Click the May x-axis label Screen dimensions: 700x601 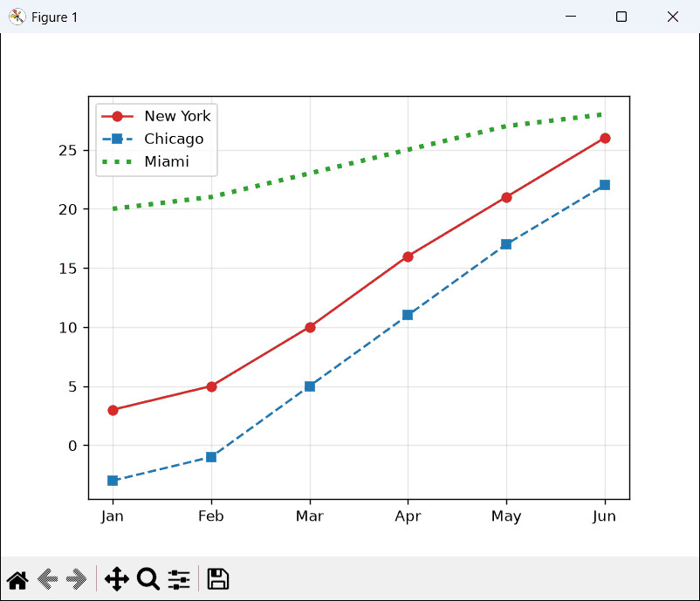(506, 516)
